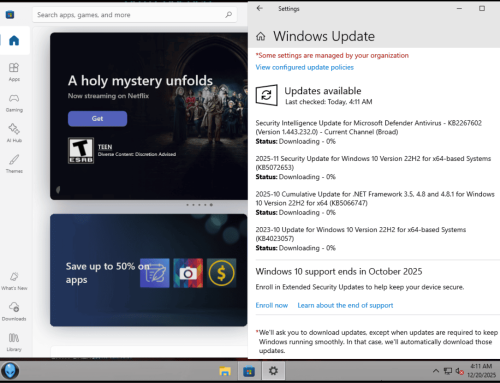
Task: Click the muted volume icon in tray
Action: [460, 371]
